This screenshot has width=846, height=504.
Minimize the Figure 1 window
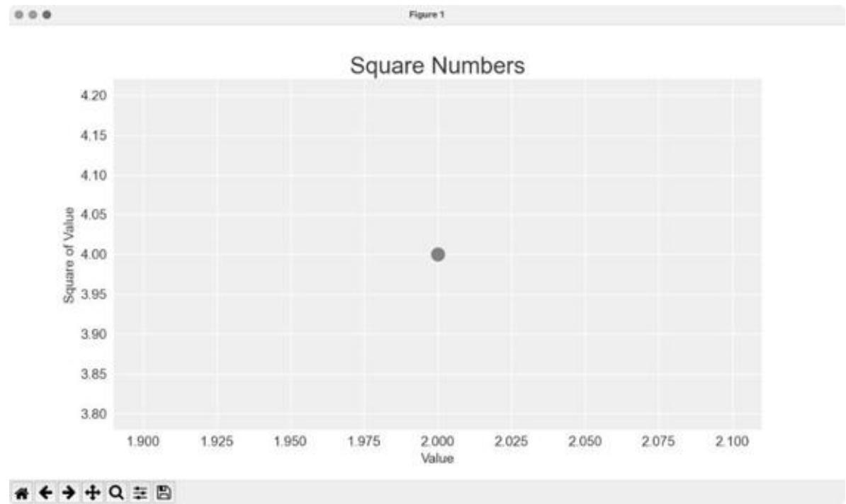[x=33, y=14]
